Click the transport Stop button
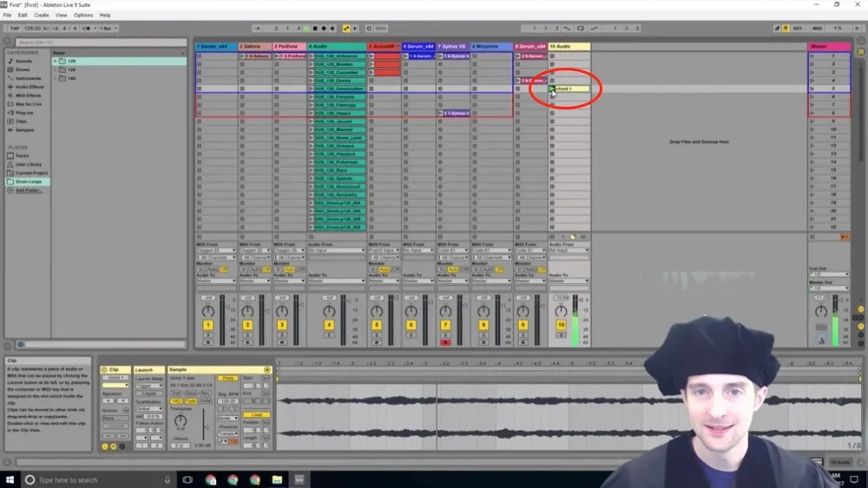The width and height of the screenshot is (868, 488). [x=315, y=29]
